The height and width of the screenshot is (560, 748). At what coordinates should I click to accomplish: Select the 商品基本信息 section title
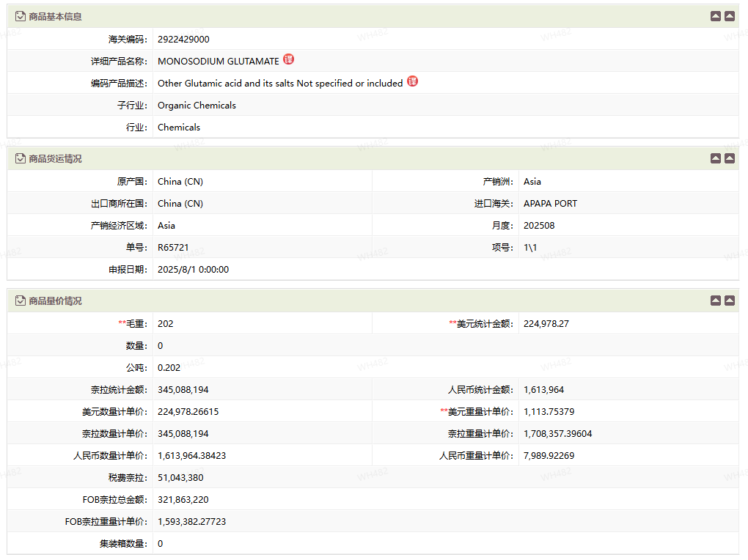(x=55, y=16)
